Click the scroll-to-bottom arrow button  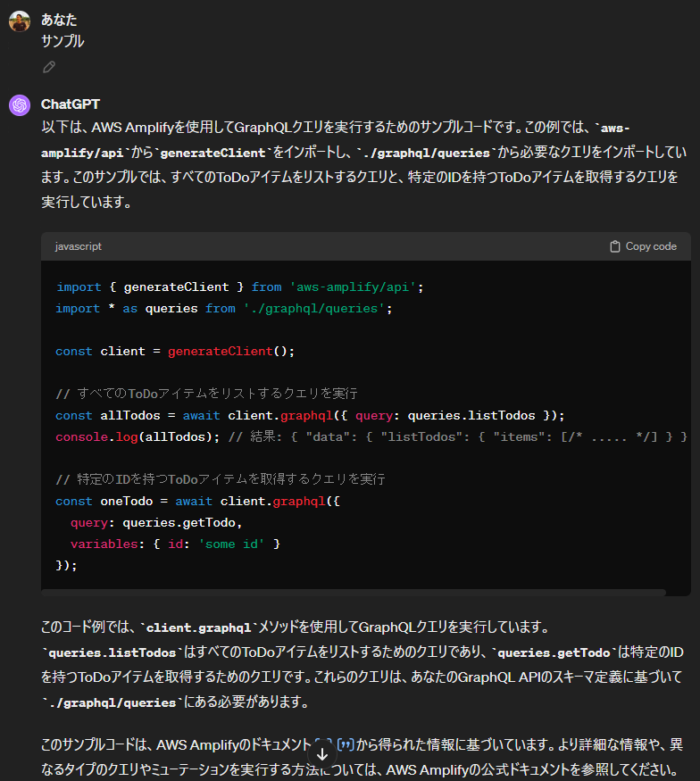(x=322, y=754)
